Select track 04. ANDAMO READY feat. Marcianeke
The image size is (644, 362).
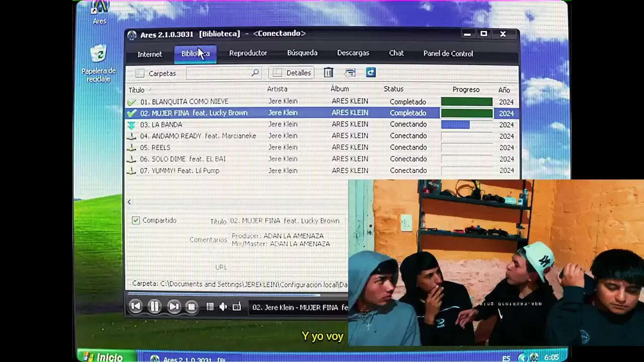click(x=322, y=136)
